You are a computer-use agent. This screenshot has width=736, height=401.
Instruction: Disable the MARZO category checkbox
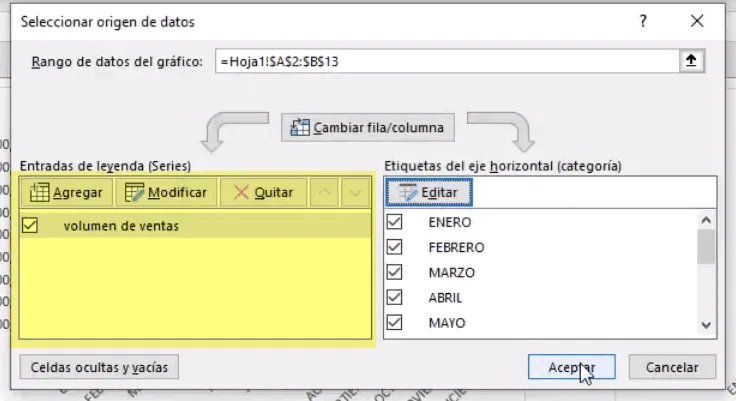(x=394, y=272)
